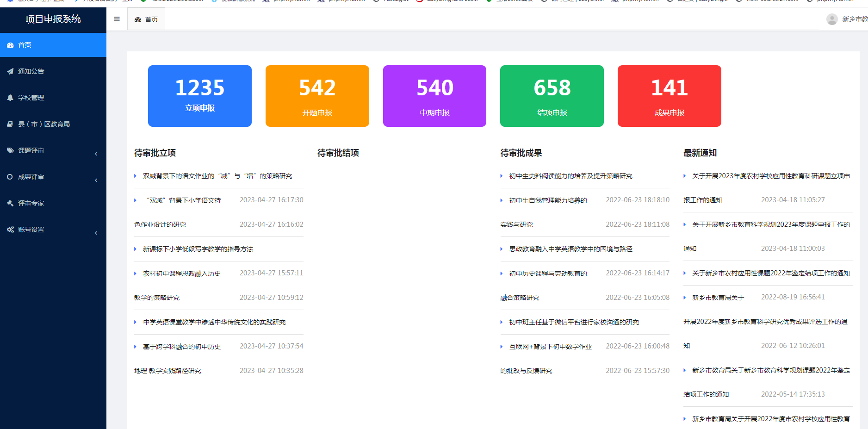Click the dashboard icon in 首页 tab
Viewport: 868px width, 429px height.
click(x=138, y=19)
